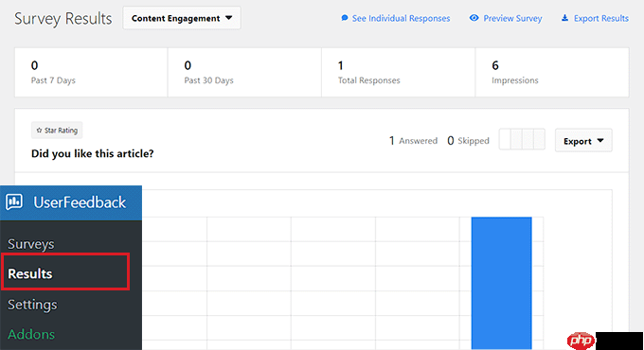Open the Content Engagement survey dropdown

[x=182, y=18]
